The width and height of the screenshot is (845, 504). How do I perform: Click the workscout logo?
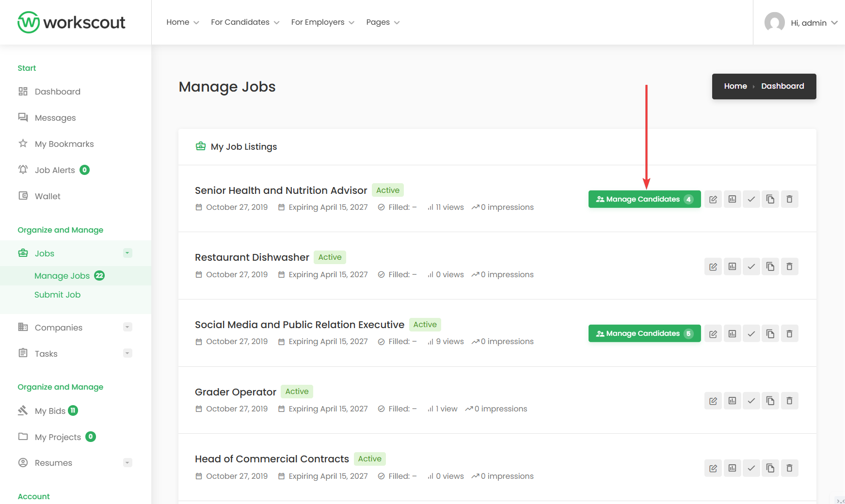72,22
